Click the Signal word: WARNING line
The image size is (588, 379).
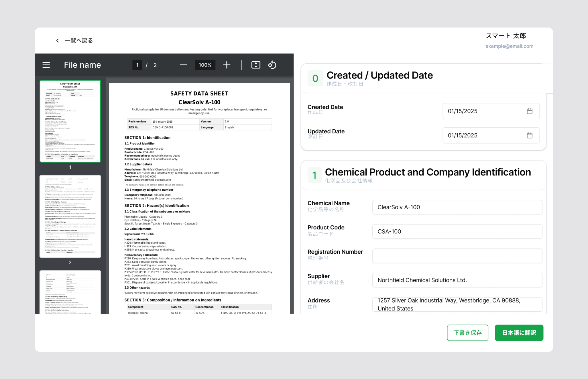(x=139, y=234)
